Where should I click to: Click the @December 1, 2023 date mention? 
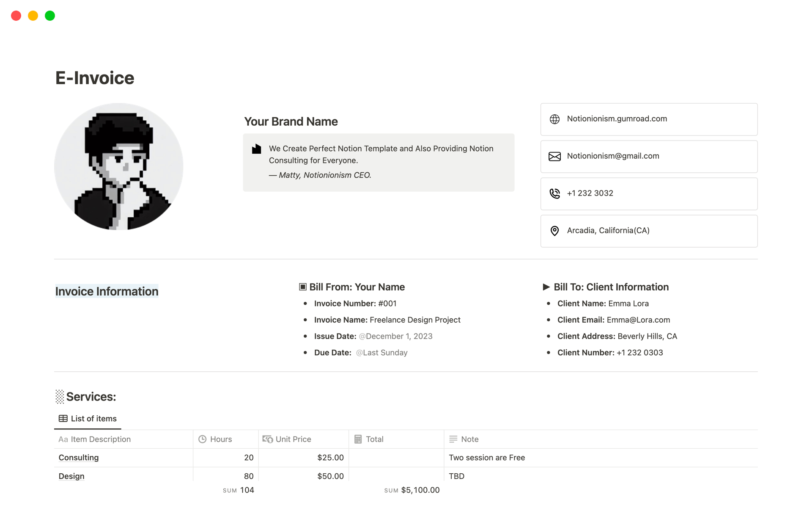click(395, 337)
